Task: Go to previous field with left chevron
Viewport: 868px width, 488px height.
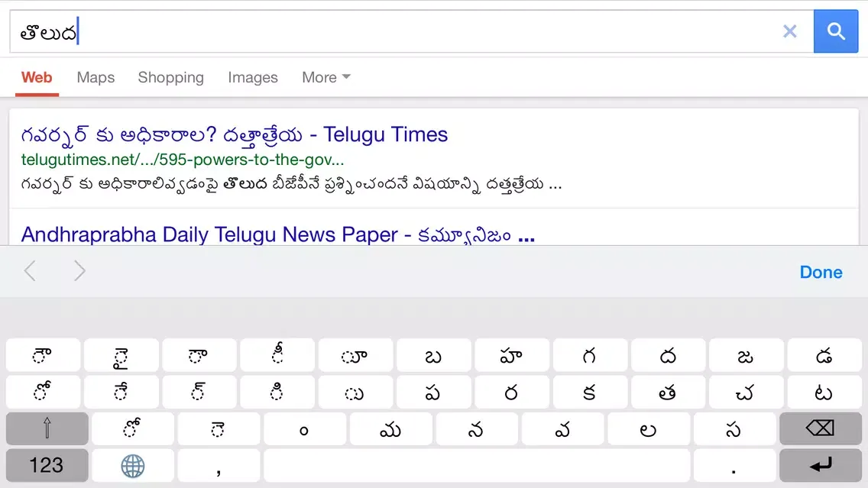Action: 30,271
